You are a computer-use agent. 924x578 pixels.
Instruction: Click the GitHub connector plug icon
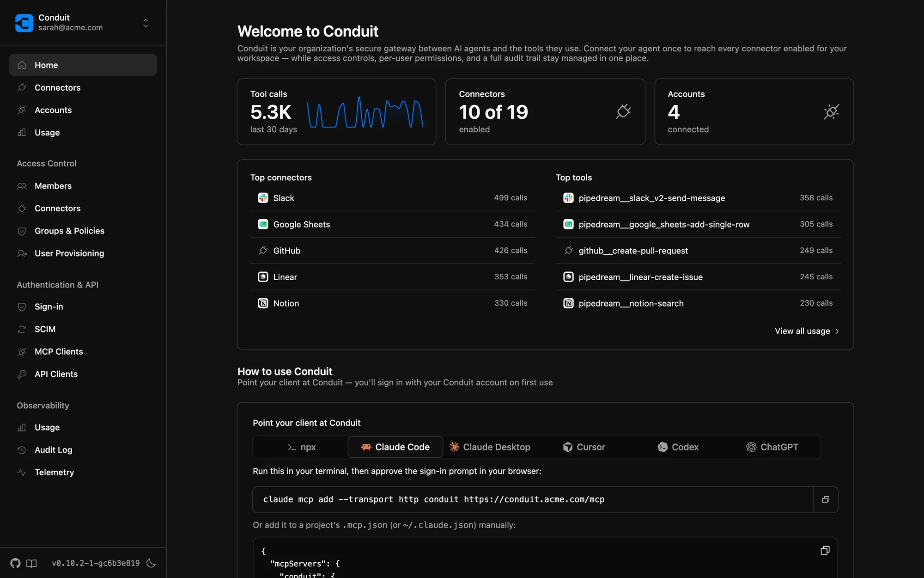coord(263,251)
